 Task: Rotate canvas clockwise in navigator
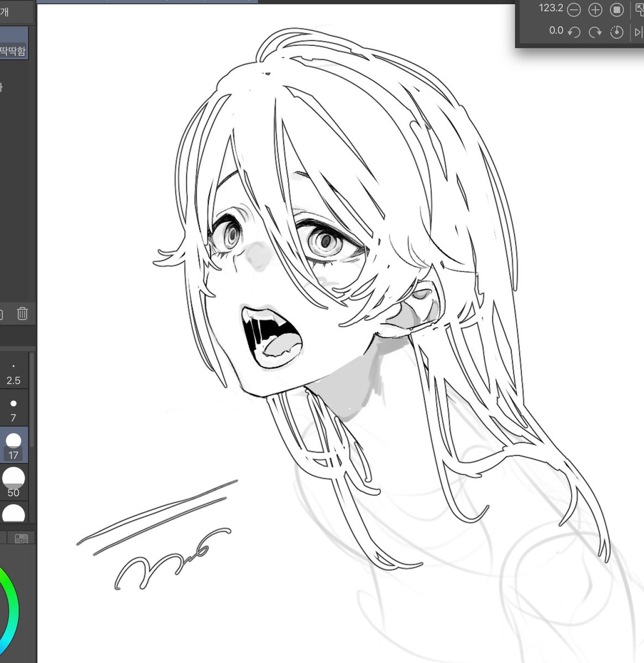click(595, 32)
